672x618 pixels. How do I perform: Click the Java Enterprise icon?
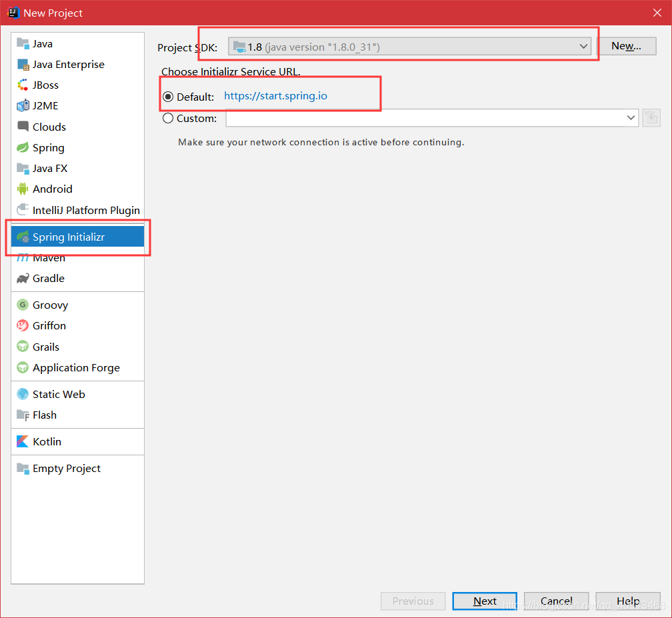click(x=23, y=64)
